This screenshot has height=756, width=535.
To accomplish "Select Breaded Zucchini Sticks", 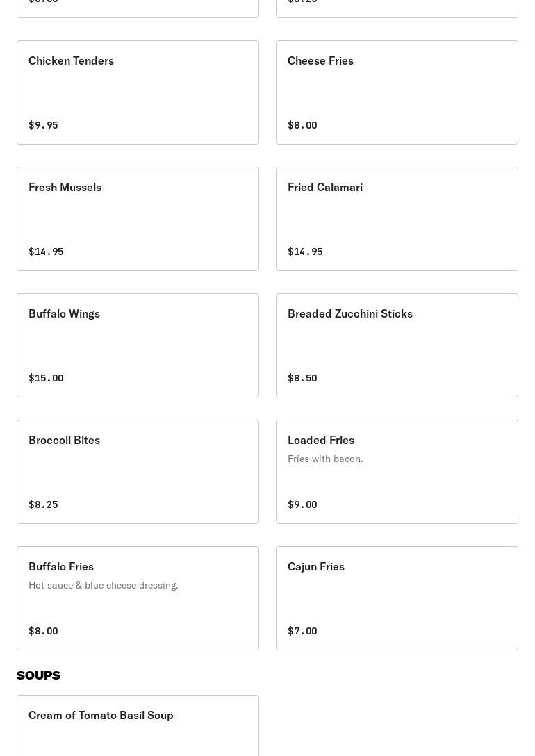I will (x=397, y=345).
